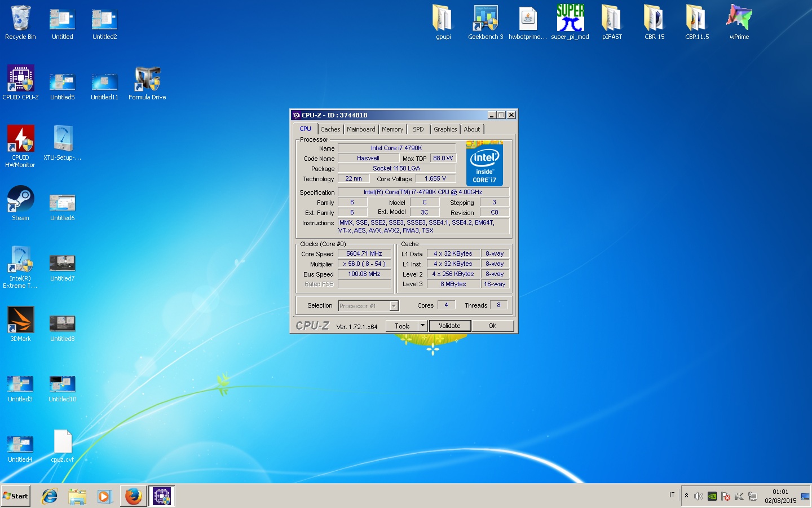
Task: Open Firefox from the taskbar
Action: 134,496
